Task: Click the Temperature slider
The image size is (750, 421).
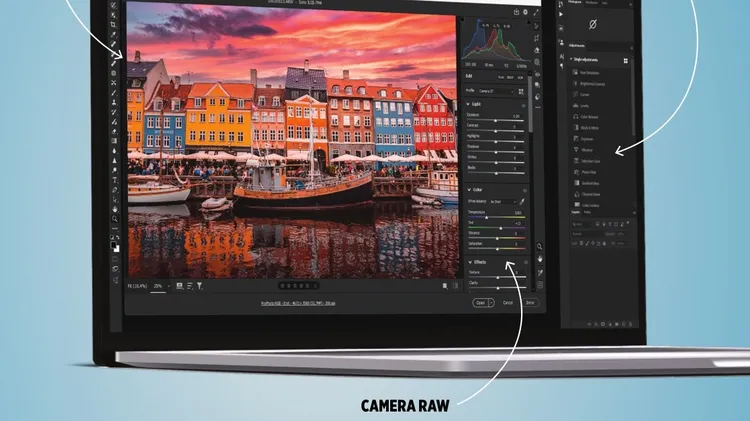Action: [497, 217]
